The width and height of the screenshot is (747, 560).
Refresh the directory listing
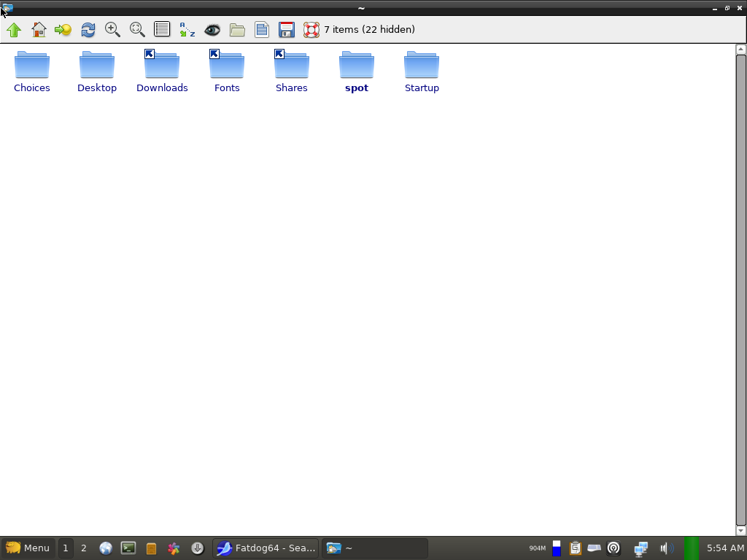coord(88,30)
